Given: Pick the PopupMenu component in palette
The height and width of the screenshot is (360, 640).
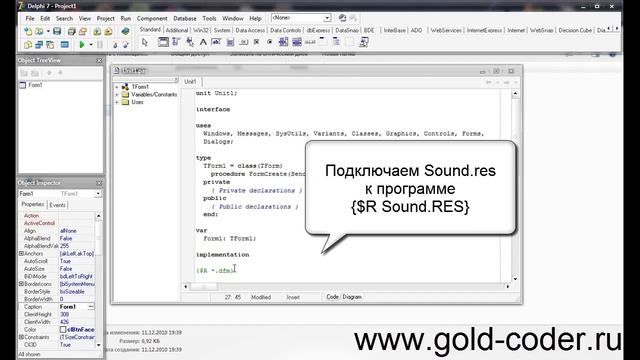Looking at the screenshot, I should 190,42.
